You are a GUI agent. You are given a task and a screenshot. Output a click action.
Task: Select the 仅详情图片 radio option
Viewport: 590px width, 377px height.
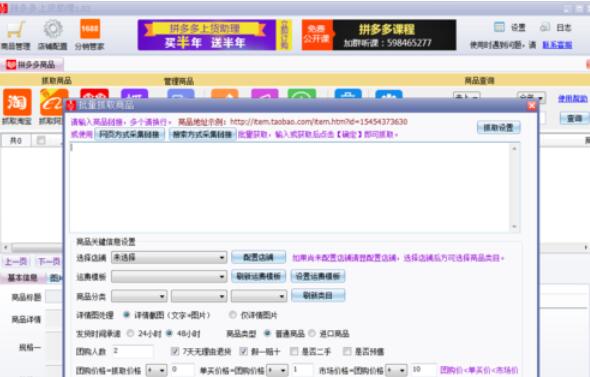tap(233, 315)
